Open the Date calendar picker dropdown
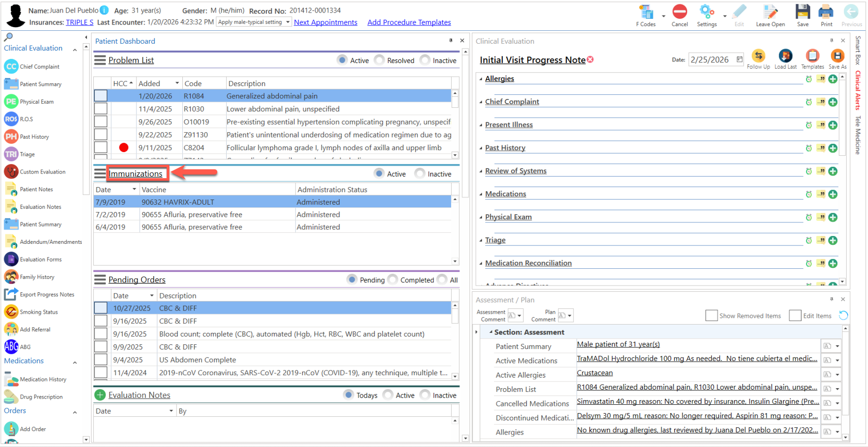The height and width of the screenshot is (447, 868). coord(739,59)
